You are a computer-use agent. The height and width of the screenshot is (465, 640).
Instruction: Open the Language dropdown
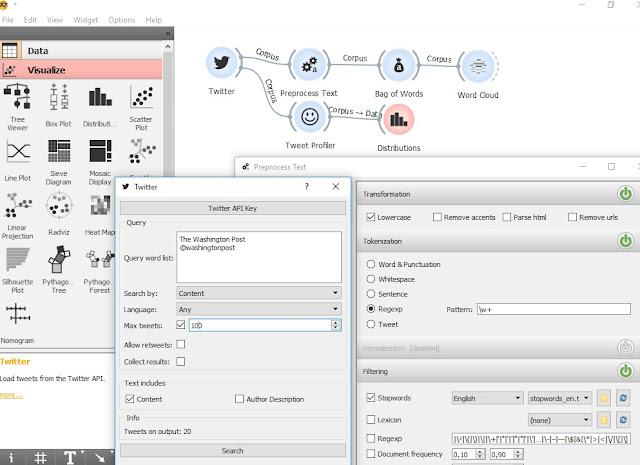click(259, 309)
